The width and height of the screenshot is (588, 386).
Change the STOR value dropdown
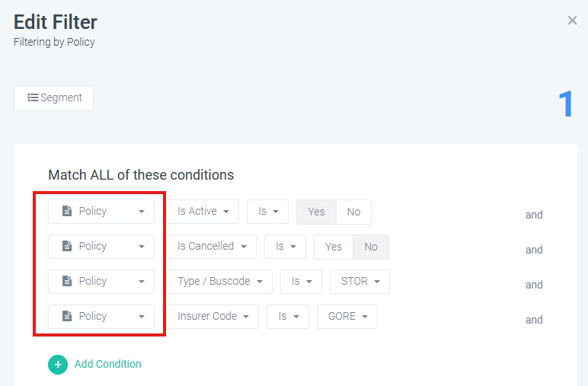pyautogui.click(x=360, y=282)
